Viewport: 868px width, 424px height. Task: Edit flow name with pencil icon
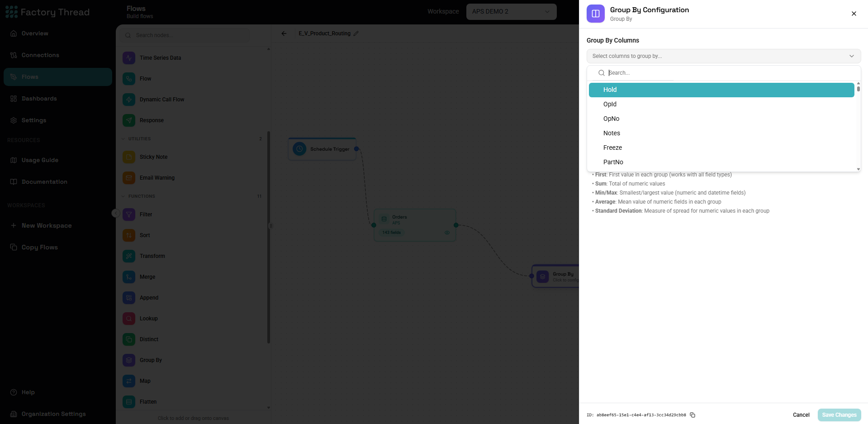tap(356, 33)
